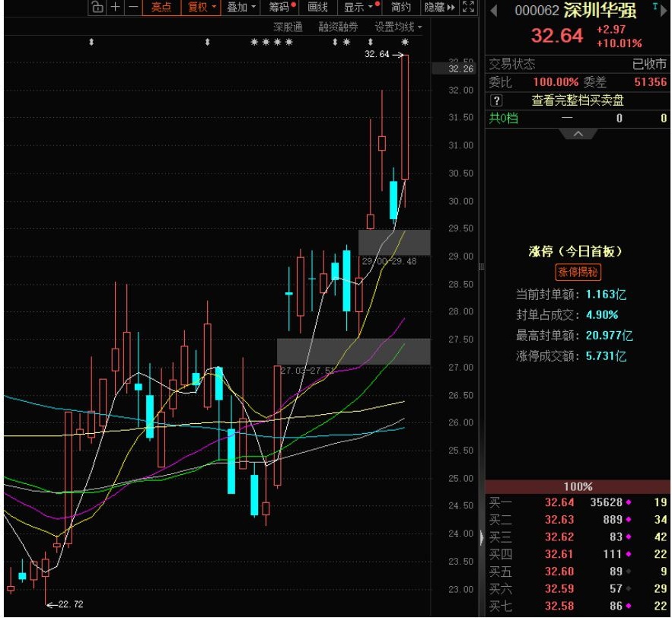Click the 买三 bid price 32.62
Screen dimensions: 672x618
coord(559,537)
